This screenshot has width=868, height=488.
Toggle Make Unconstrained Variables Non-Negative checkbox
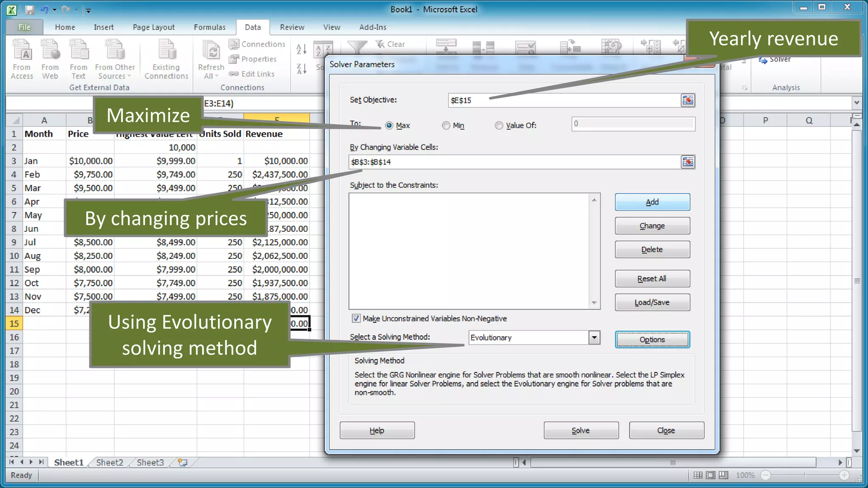[356, 318]
